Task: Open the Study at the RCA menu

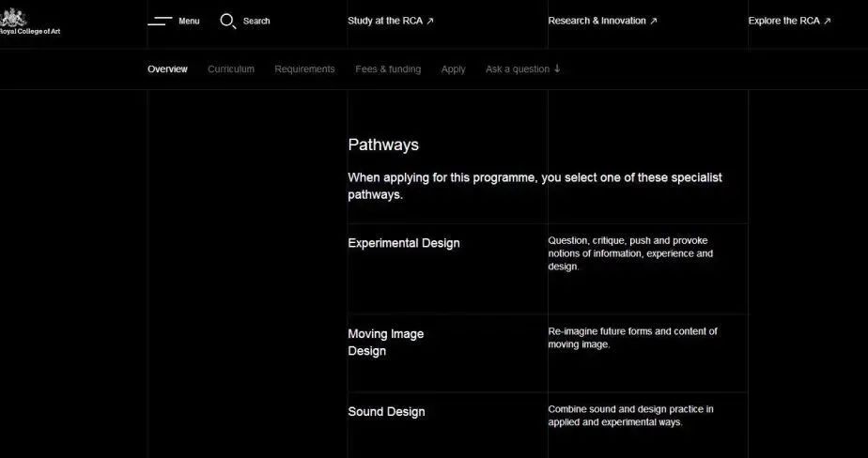Action: [385, 21]
